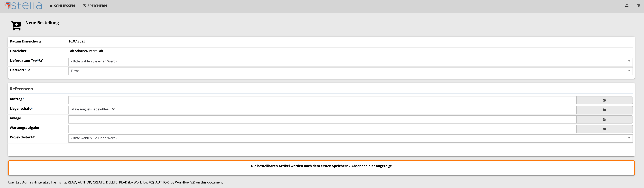
Task: Expand the Lieferort dropdown showing Firma
Action: (x=350, y=71)
